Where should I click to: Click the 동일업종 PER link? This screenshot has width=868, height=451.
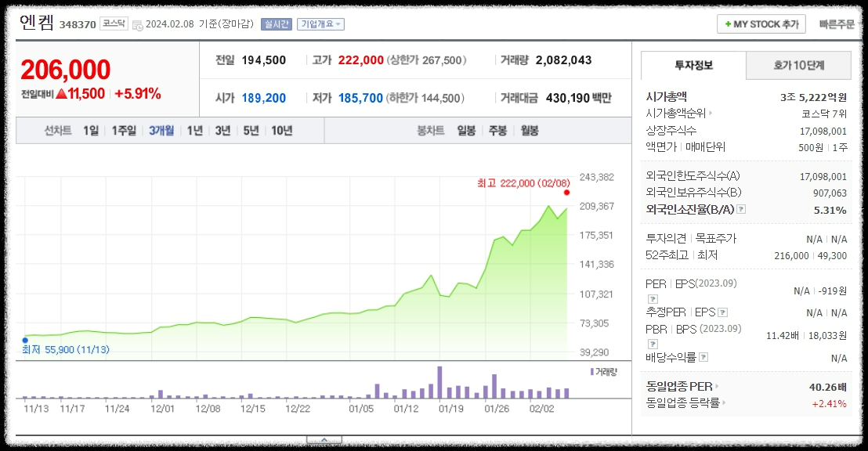coord(679,386)
